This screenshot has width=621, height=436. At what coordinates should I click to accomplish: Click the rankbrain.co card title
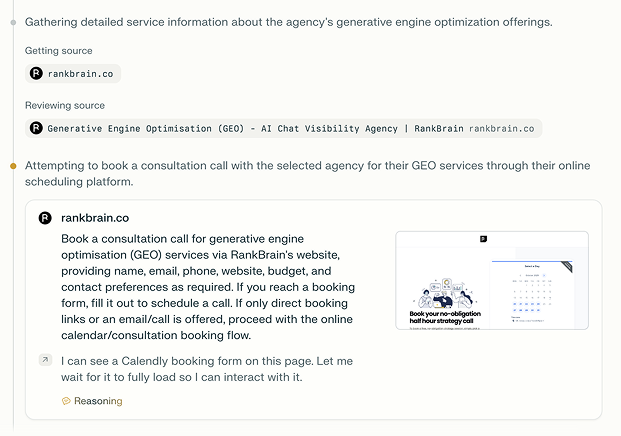click(x=95, y=218)
